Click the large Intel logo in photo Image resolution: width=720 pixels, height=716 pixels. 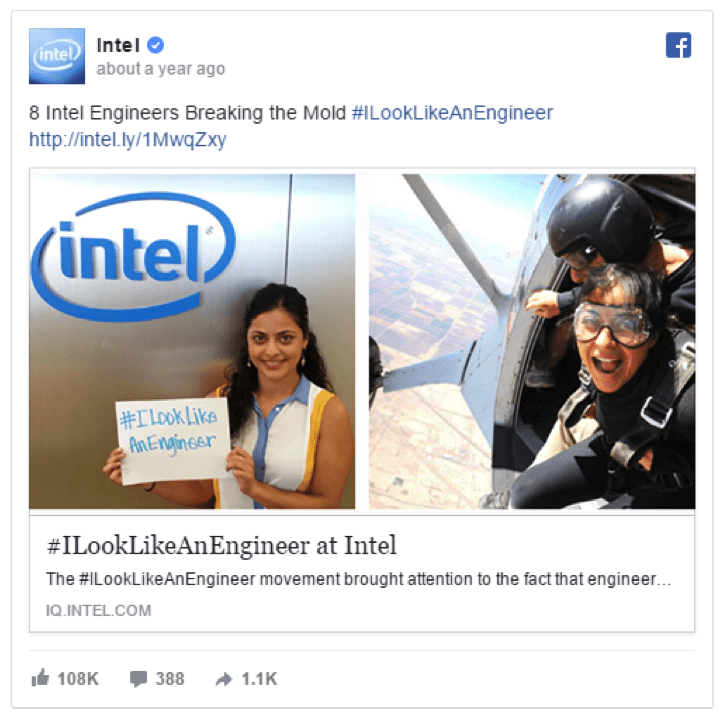(133, 256)
